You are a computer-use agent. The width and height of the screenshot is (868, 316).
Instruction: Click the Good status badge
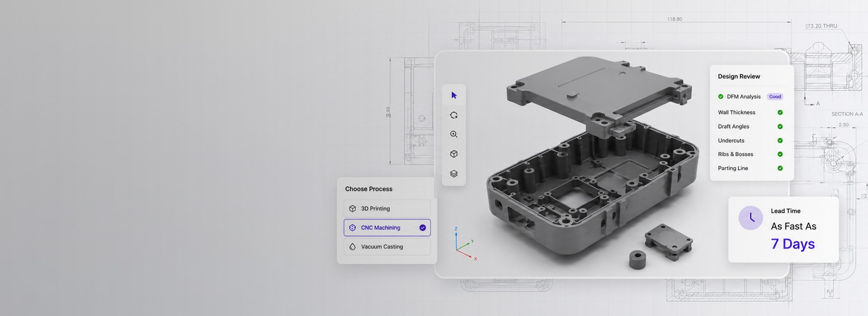775,97
